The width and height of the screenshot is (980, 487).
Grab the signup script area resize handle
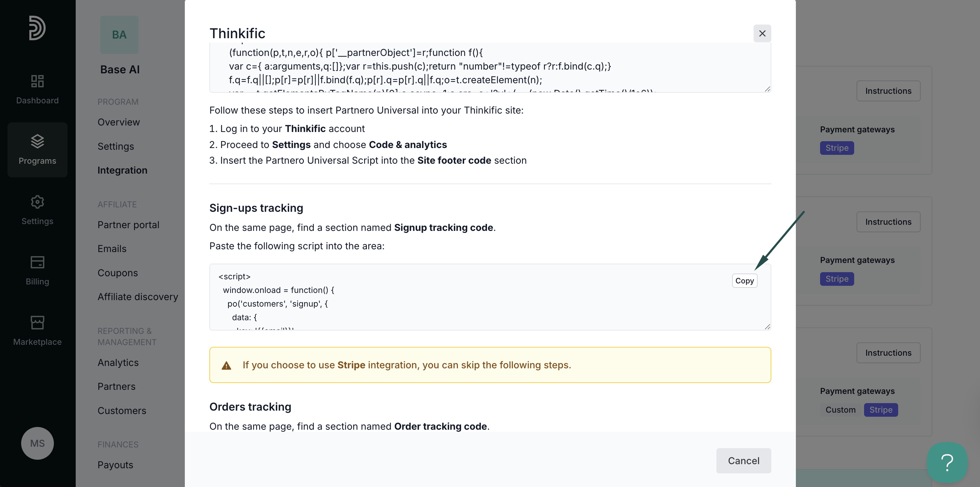pos(767,326)
